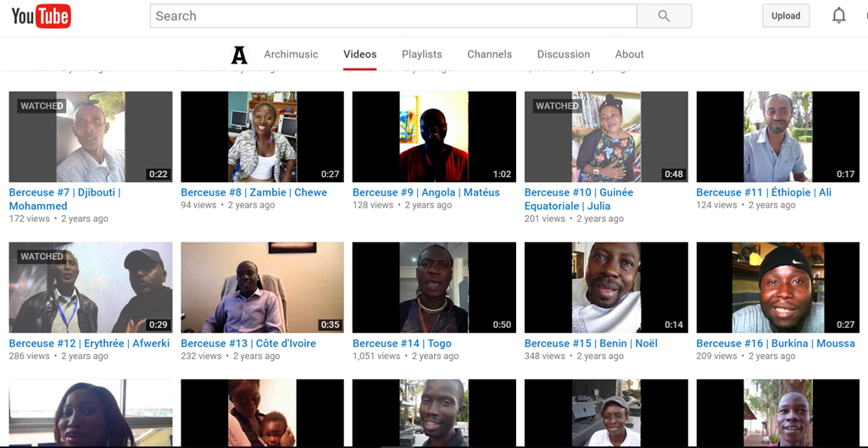Click the 0:50 duration badge
The width and height of the screenshot is (868, 448).
[502, 324]
